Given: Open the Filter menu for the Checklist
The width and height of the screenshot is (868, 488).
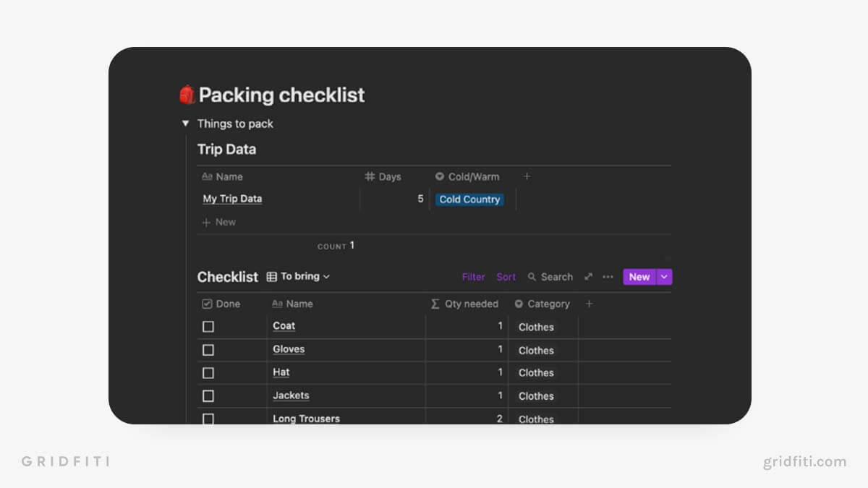Looking at the screenshot, I should click(473, 277).
